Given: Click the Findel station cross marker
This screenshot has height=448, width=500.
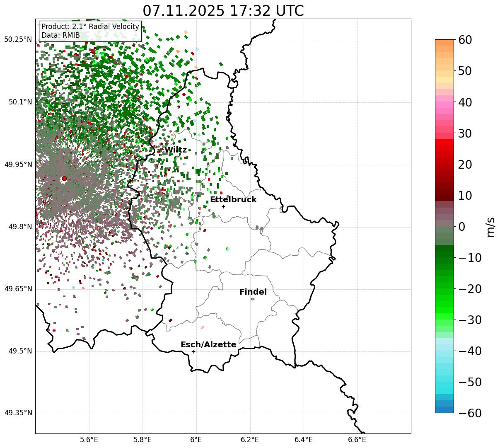Looking at the screenshot, I should (253, 299).
